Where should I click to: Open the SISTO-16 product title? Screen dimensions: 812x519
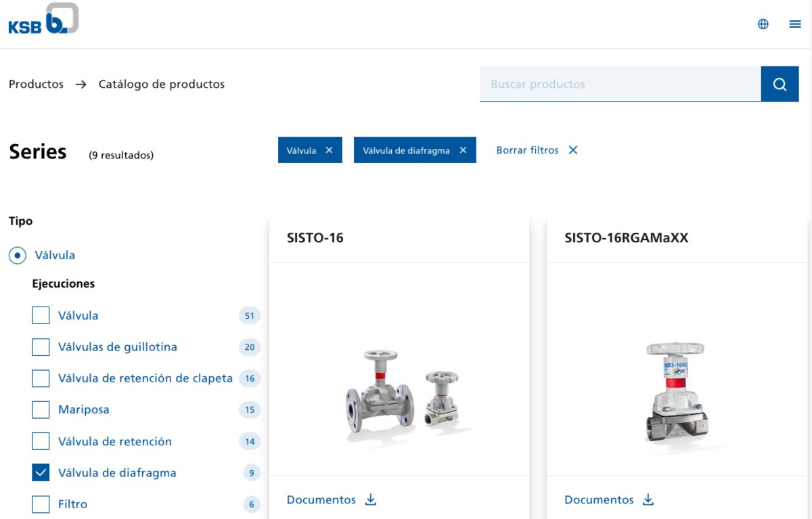[x=315, y=238]
